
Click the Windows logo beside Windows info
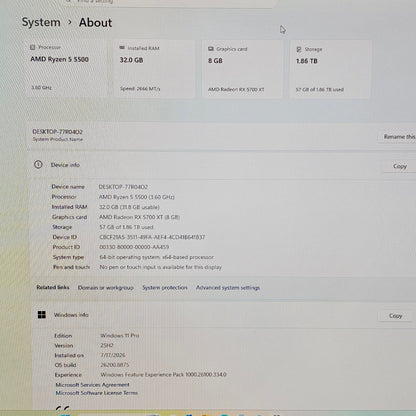click(x=42, y=315)
